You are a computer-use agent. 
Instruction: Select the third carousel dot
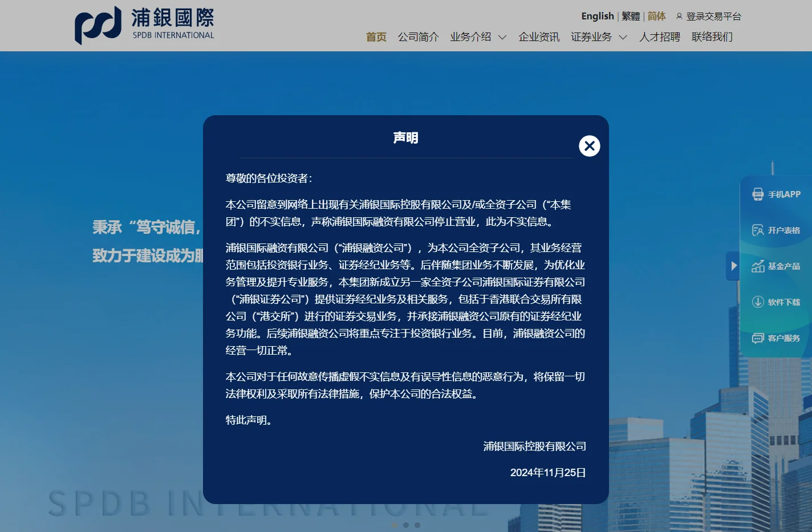pyautogui.click(x=417, y=525)
